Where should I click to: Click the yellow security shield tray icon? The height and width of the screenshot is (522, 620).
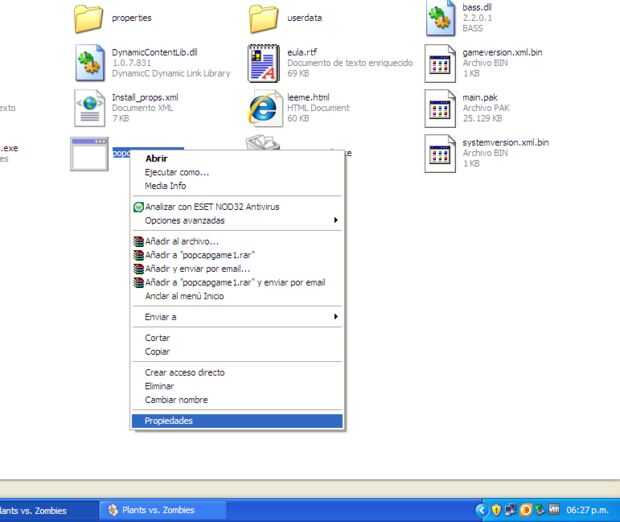coord(496,510)
